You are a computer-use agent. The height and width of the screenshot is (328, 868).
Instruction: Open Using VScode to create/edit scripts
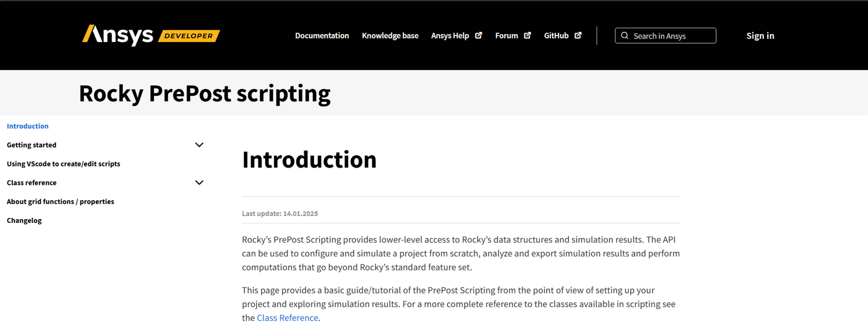click(x=63, y=164)
